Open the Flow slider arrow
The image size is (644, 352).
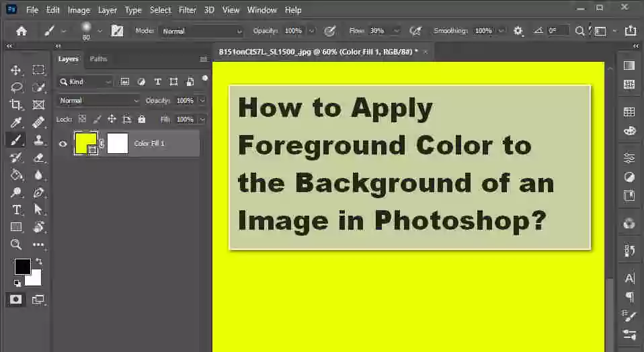[x=397, y=31]
